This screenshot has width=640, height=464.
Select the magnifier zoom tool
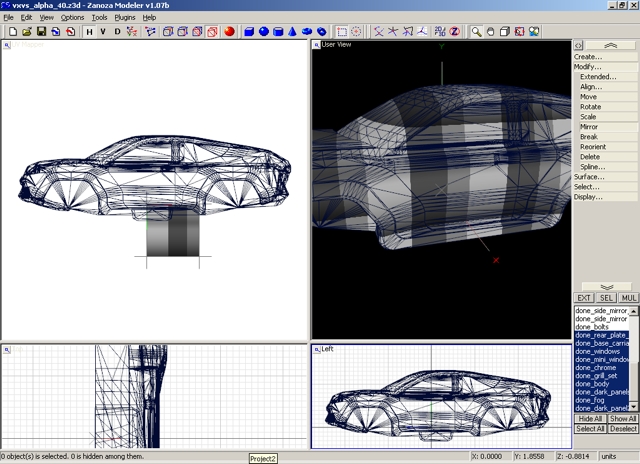(477, 32)
